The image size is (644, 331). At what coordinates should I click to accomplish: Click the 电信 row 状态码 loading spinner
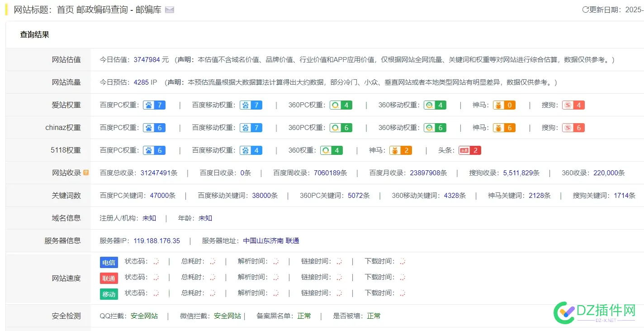(x=156, y=261)
